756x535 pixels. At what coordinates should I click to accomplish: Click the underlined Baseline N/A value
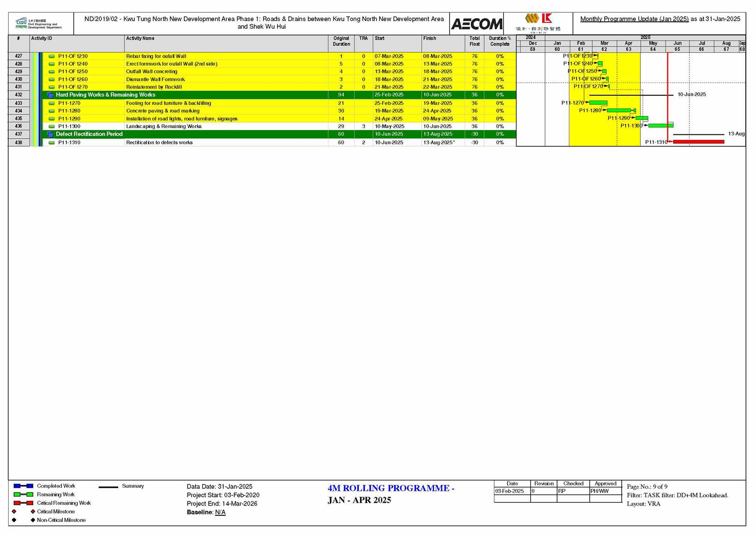click(x=220, y=512)
